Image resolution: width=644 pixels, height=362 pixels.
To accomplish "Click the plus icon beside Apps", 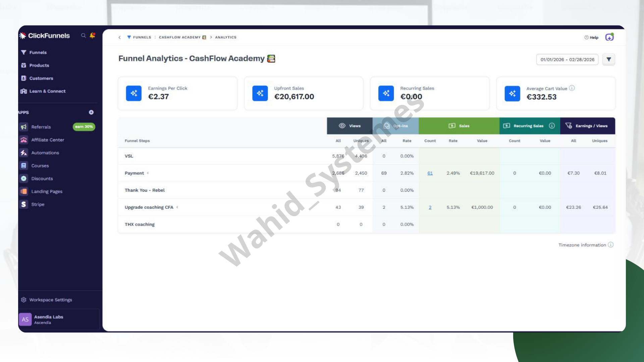I will pyautogui.click(x=91, y=112).
